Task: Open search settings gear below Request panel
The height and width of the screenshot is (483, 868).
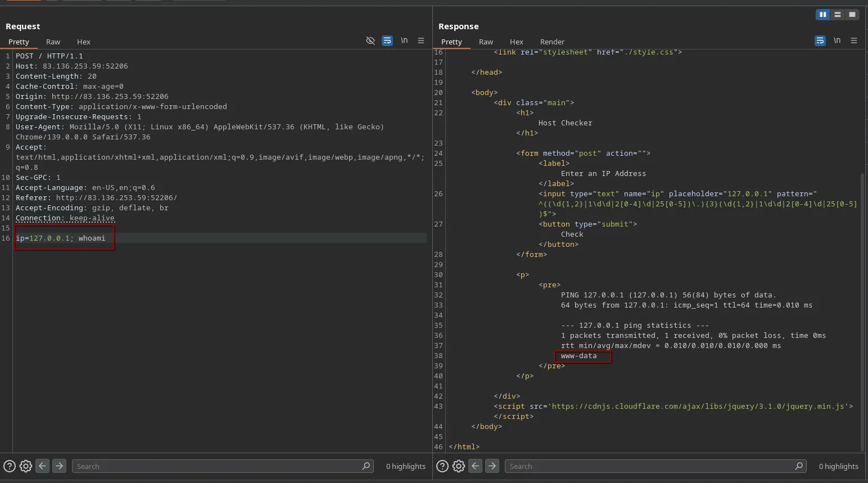Action: pos(26,466)
